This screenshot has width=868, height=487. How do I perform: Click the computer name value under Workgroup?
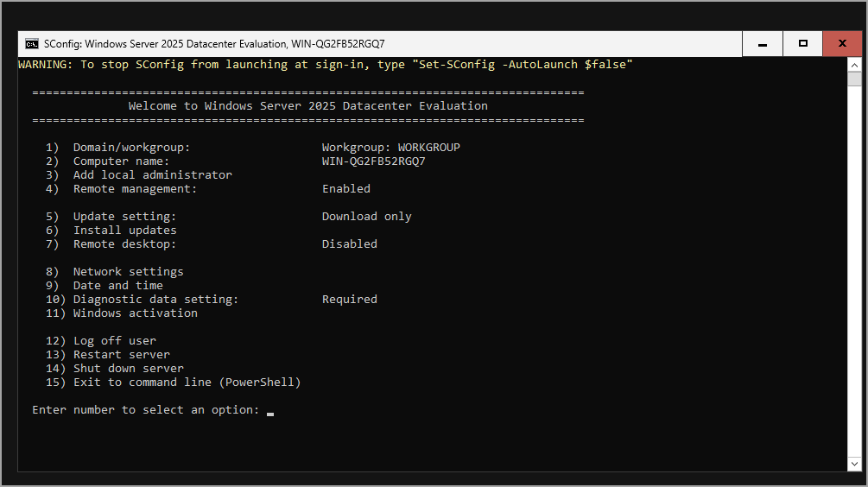374,161
